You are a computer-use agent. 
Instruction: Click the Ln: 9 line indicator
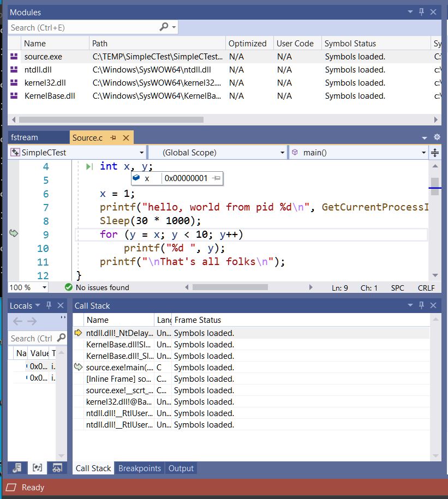coord(339,288)
